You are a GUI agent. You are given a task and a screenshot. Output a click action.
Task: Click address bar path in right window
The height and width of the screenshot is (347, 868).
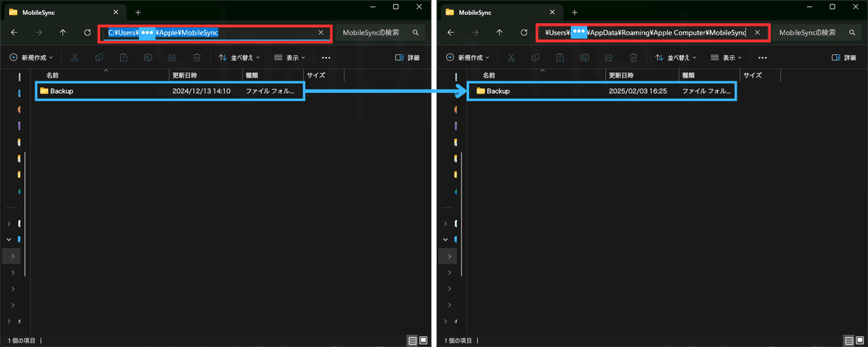(645, 33)
